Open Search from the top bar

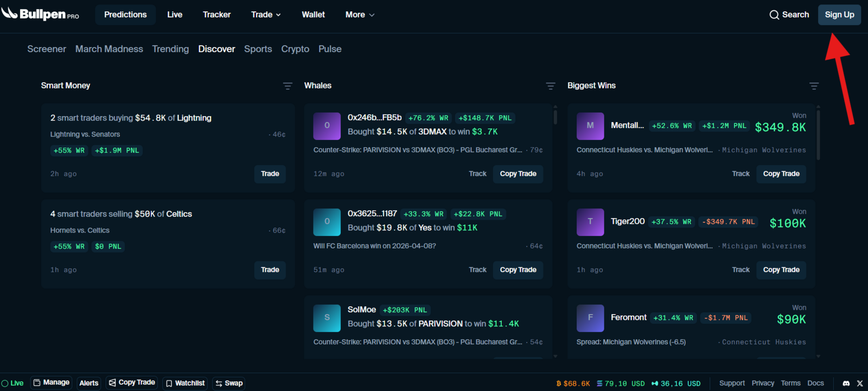tap(789, 15)
